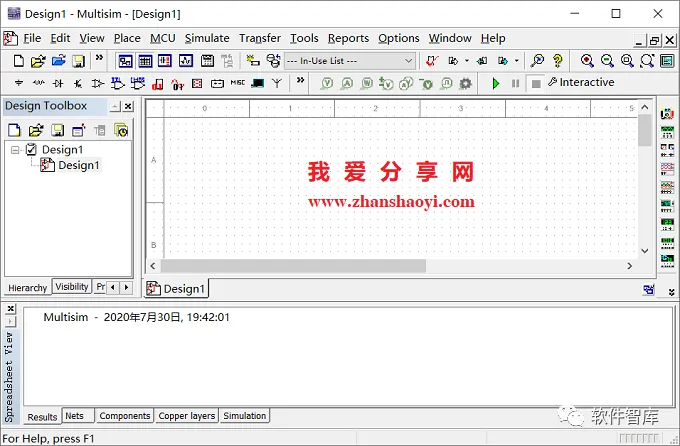The height and width of the screenshot is (446, 680).
Task: Open the Simulate menu
Action: 207,39
